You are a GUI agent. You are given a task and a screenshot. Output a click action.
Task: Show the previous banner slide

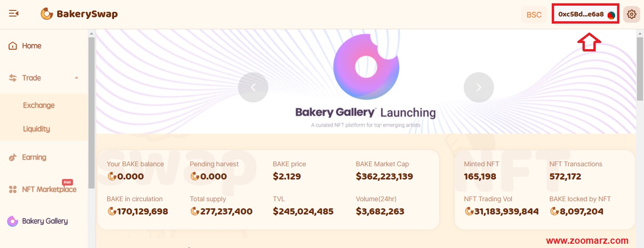pyautogui.click(x=253, y=87)
